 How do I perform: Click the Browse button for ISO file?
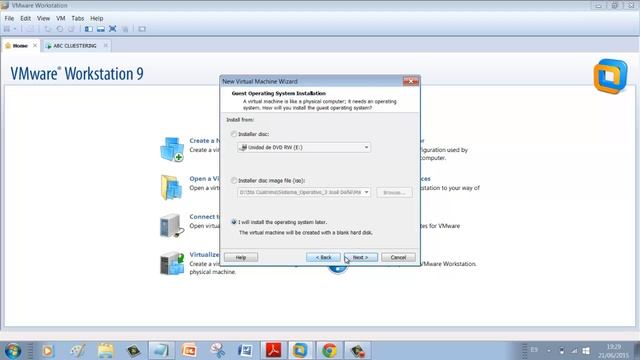(394, 192)
